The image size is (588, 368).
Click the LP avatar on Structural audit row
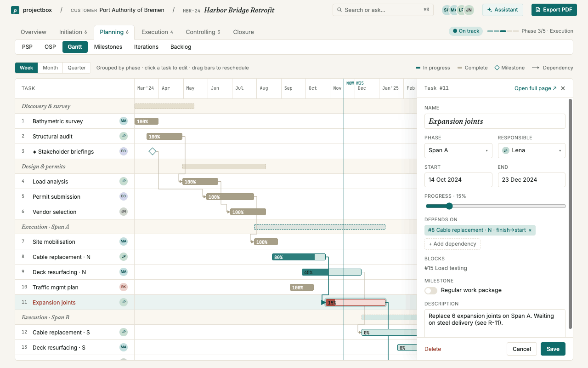click(x=123, y=136)
